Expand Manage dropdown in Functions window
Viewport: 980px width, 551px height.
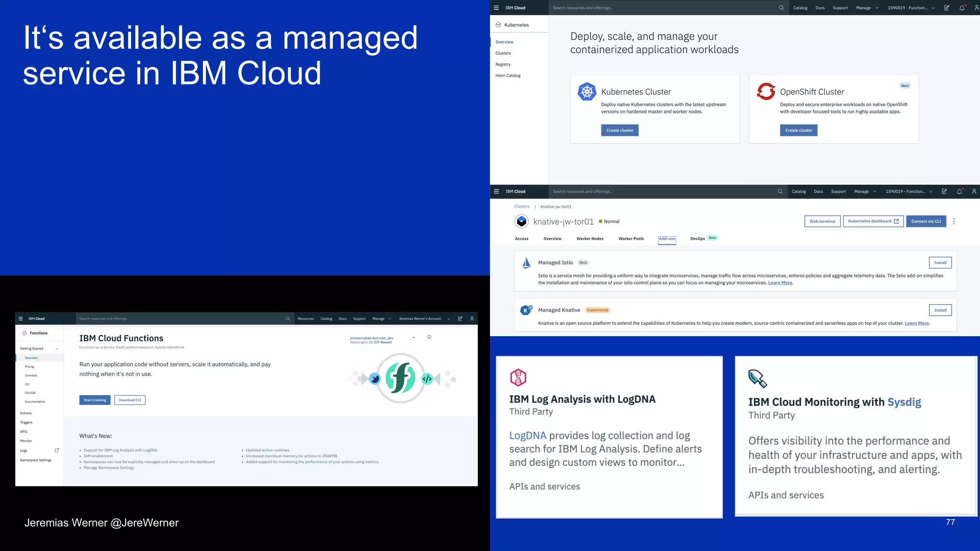[x=382, y=319]
